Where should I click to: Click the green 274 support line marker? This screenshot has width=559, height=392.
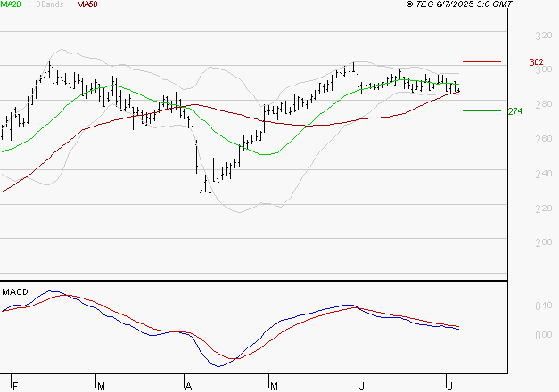pos(481,110)
